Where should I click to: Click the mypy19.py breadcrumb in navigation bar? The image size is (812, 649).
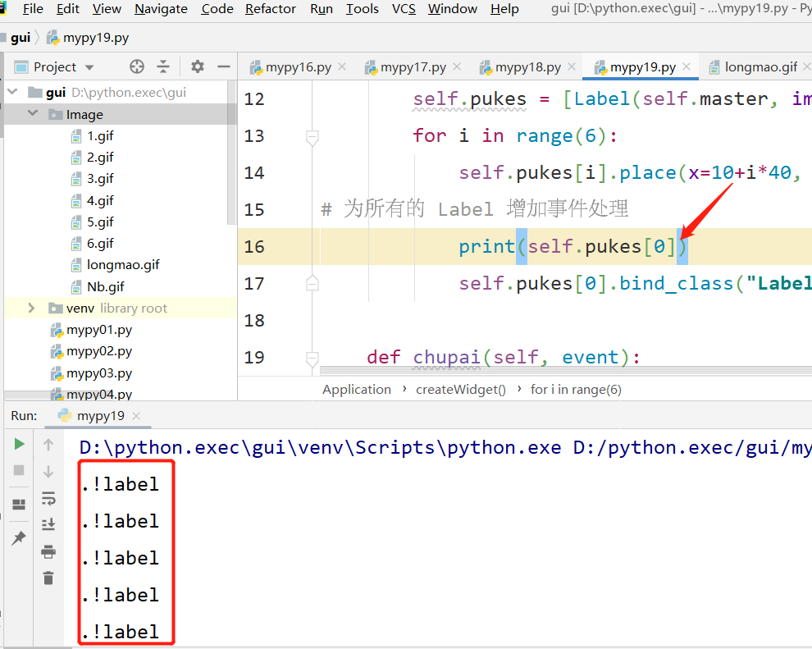click(x=88, y=38)
